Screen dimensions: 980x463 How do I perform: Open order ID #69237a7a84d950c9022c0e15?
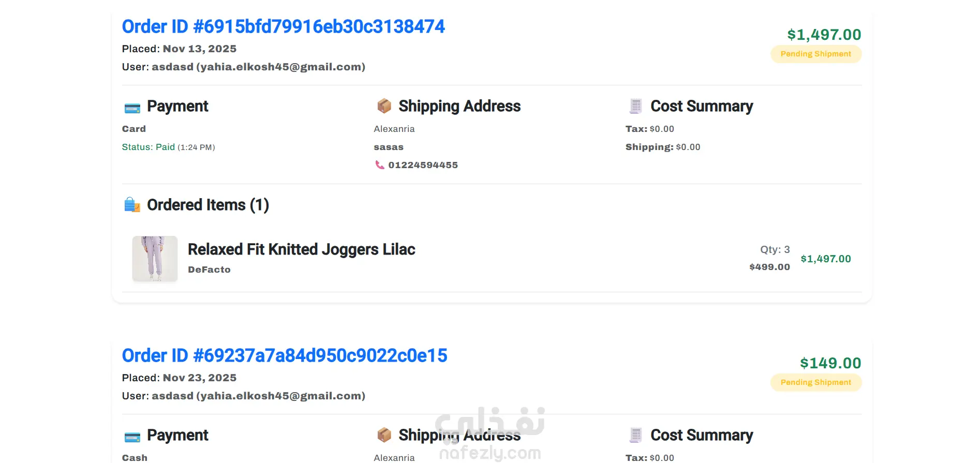284,355
